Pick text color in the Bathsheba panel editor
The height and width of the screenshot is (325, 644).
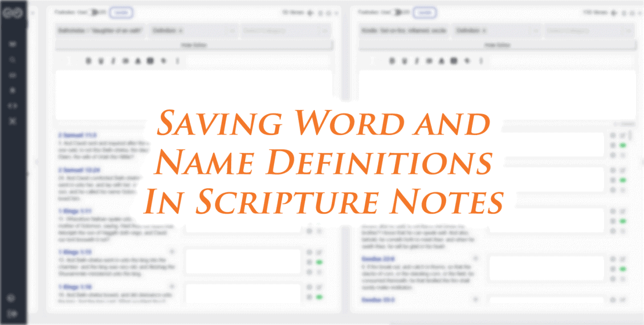coord(138,61)
